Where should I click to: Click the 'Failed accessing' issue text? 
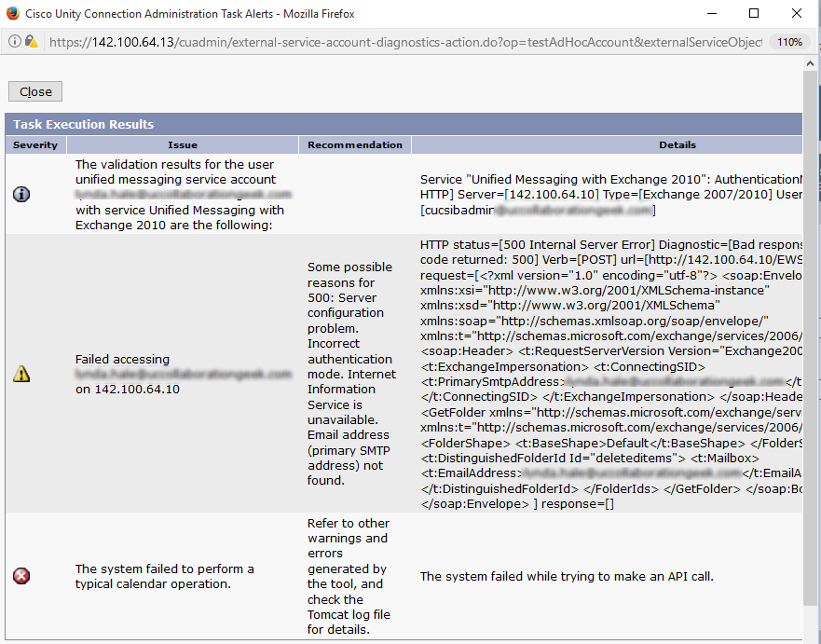(x=183, y=374)
